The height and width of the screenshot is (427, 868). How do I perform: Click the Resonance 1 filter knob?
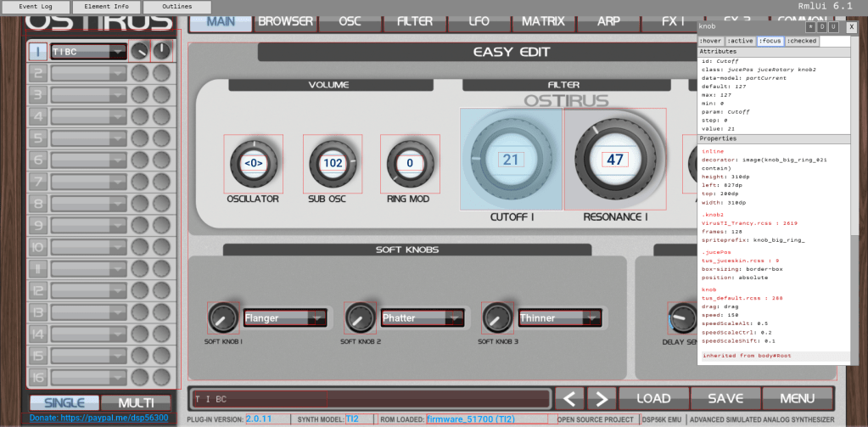614,160
